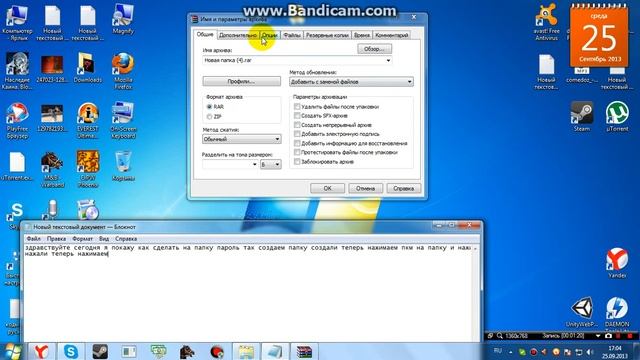
Task: Click the volume speaker icon in the system tray
Action: (x=589, y=352)
